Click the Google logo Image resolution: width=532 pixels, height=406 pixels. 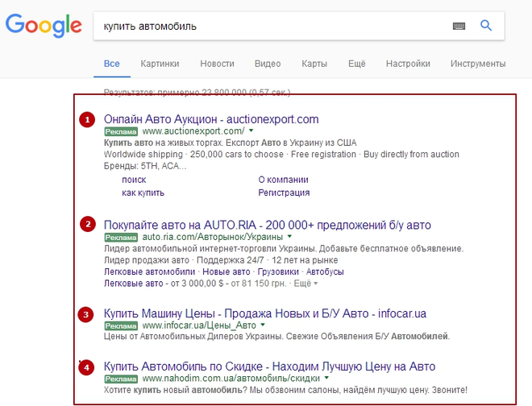pyautogui.click(x=44, y=25)
